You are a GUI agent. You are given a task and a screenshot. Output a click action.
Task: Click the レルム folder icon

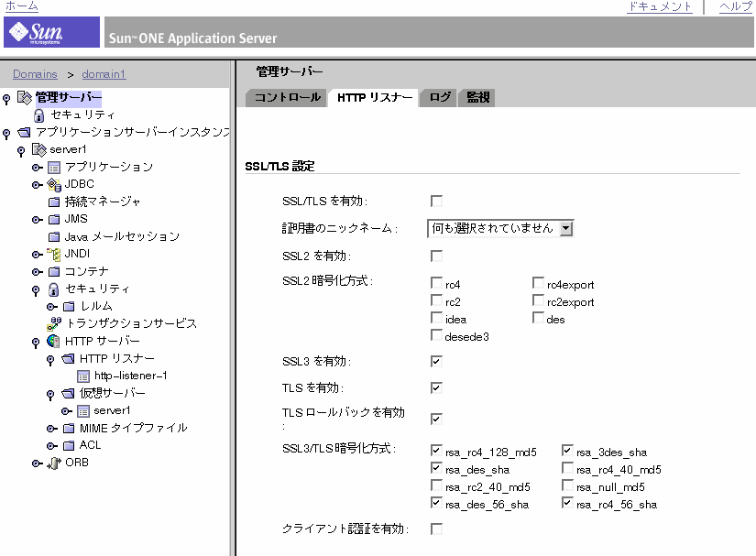pyautogui.click(x=69, y=307)
